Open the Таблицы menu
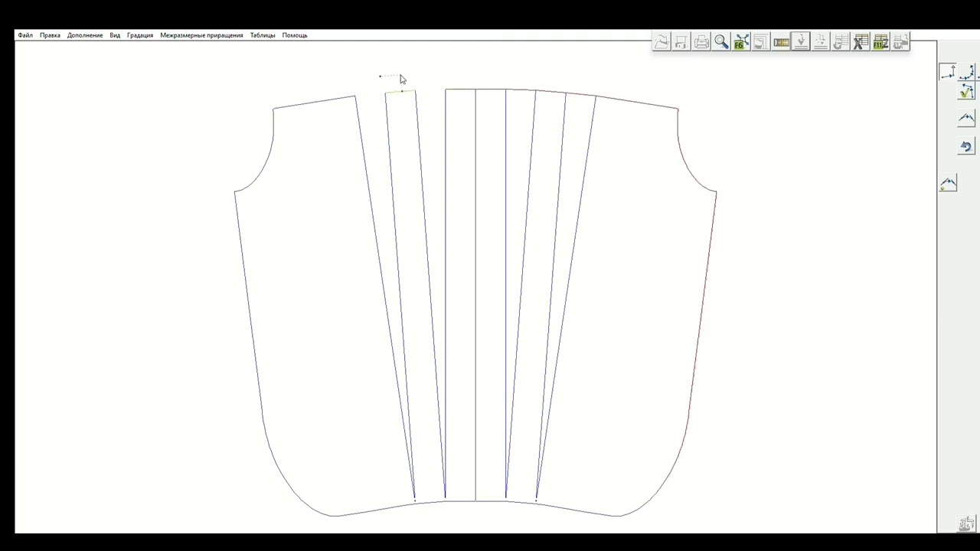Image resolution: width=980 pixels, height=551 pixels. 263,35
